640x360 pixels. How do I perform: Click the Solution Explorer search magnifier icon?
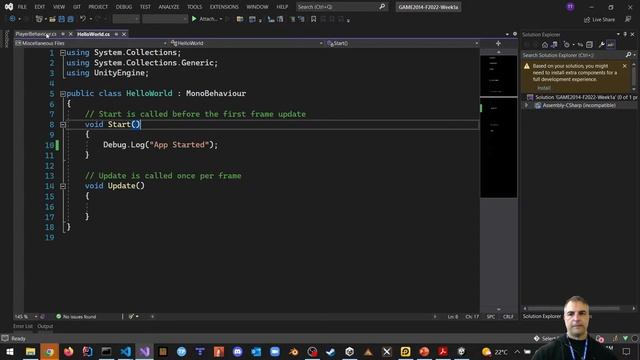coord(629,55)
